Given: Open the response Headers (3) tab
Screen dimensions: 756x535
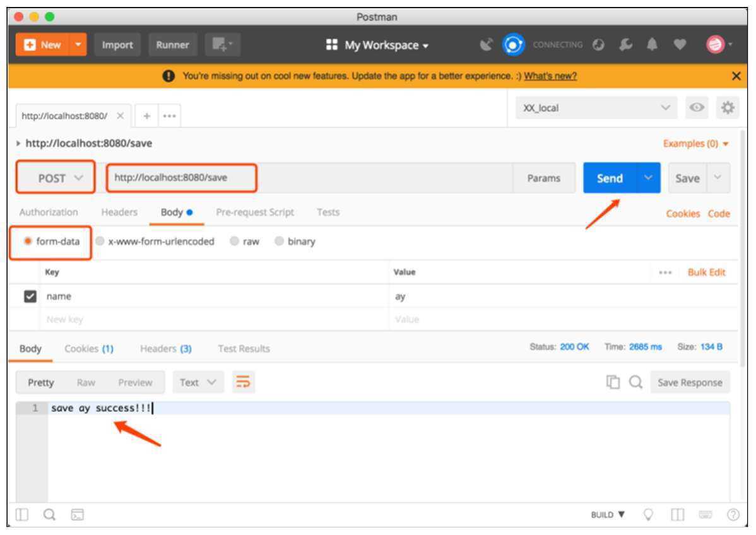Looking at the screenshot, I should (x=166, y=348).
